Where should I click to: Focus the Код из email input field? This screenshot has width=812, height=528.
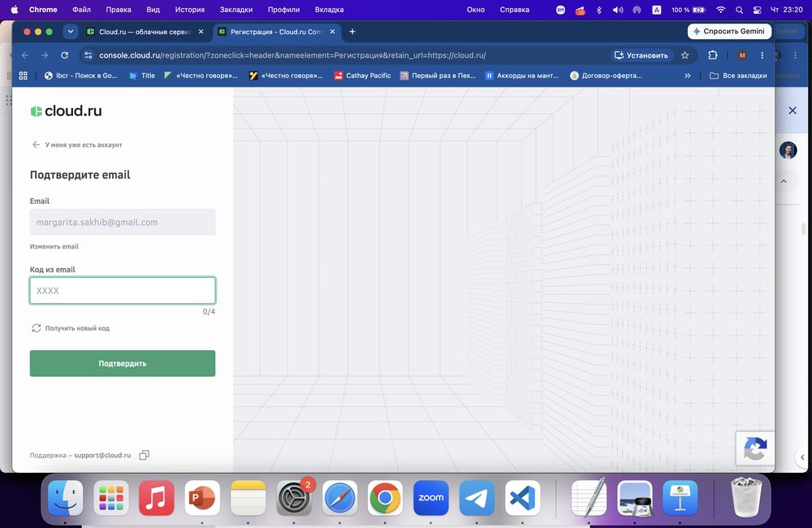pyautogui.click(x=123, y=290)
